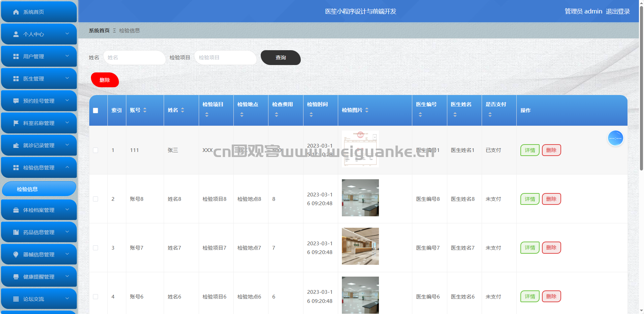Check the row checkbox for 张三

point(96,150)
